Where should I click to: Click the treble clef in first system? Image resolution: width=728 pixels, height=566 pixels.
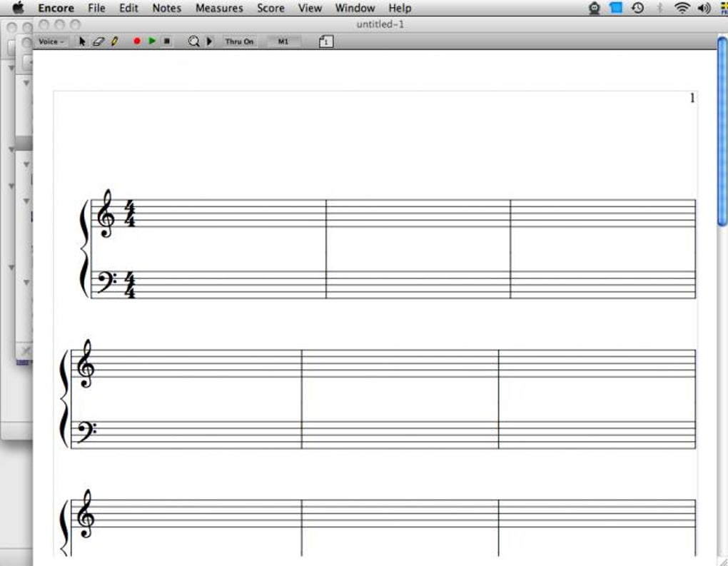tap(106, 213)
